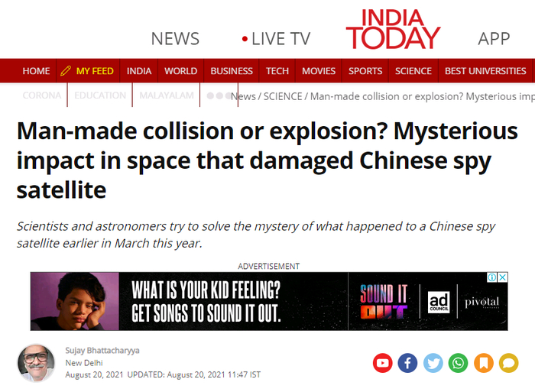This screenshot has height=392, width=535.
Task: Open My Feed with pencil icon
Action: (x=87, y=71)
